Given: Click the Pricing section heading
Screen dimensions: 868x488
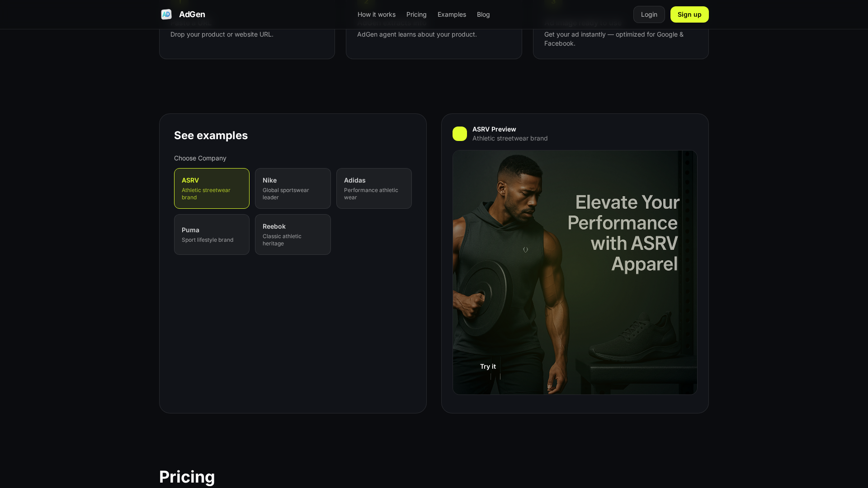Looking at the screenshot, I should [187, 477].
